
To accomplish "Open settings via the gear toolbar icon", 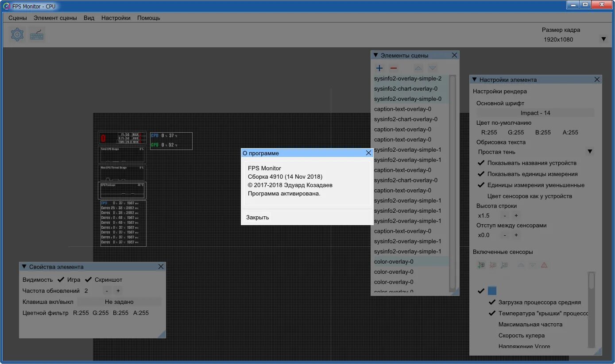I will 17,34.
